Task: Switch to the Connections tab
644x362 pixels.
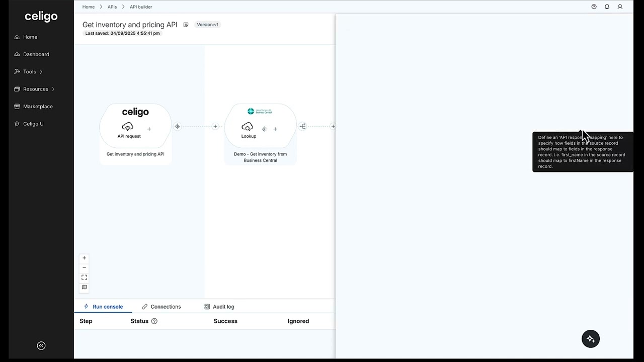Action: tap(161, 307)
